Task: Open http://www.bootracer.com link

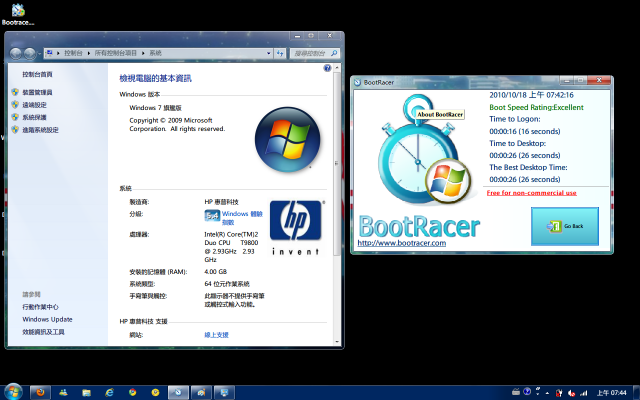Action: pyautogui.click(x=402, y=243)
